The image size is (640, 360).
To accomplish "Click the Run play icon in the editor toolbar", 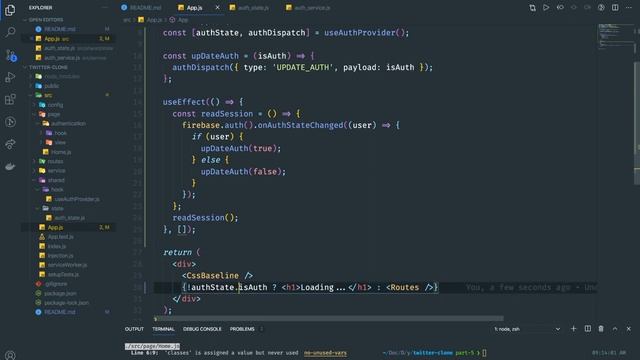I will 546,7.
